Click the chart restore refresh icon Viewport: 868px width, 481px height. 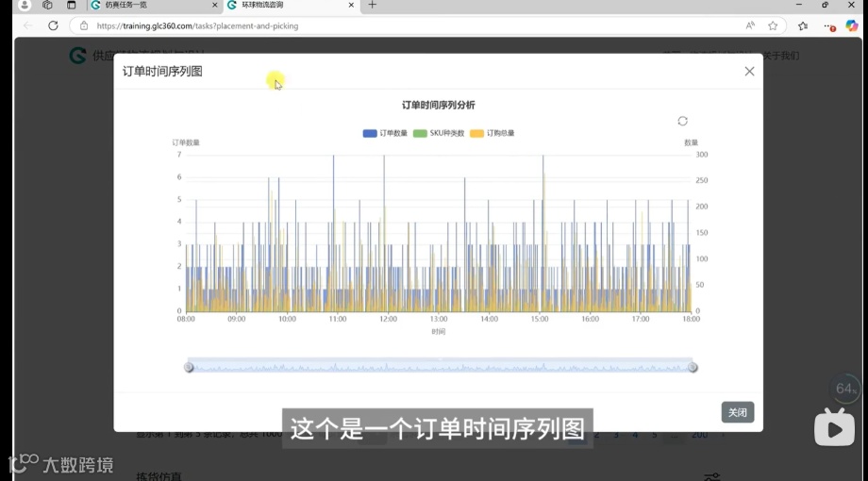[682, 121]
